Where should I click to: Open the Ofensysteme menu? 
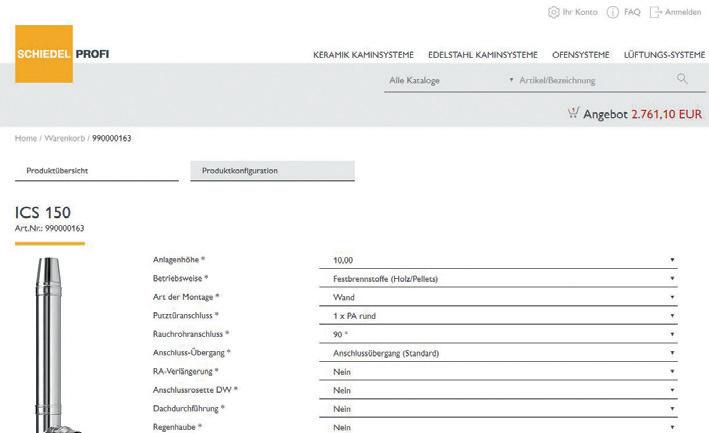pyautogui.click(x=581, y=55)
